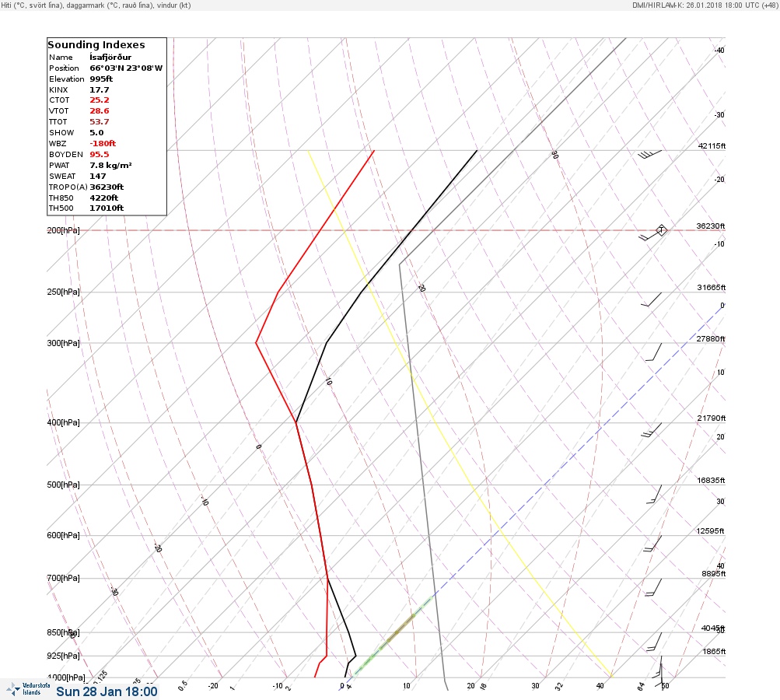Select the tropopause diamond marker at 200 hPa
The image size is (780, 700).
(661, 230)
